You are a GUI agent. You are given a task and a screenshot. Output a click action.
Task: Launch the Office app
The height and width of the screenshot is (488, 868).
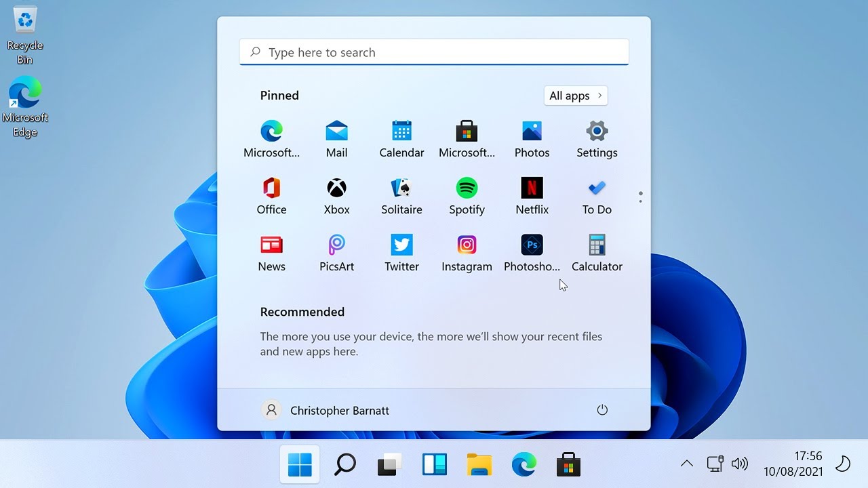(x=271, y=197)
